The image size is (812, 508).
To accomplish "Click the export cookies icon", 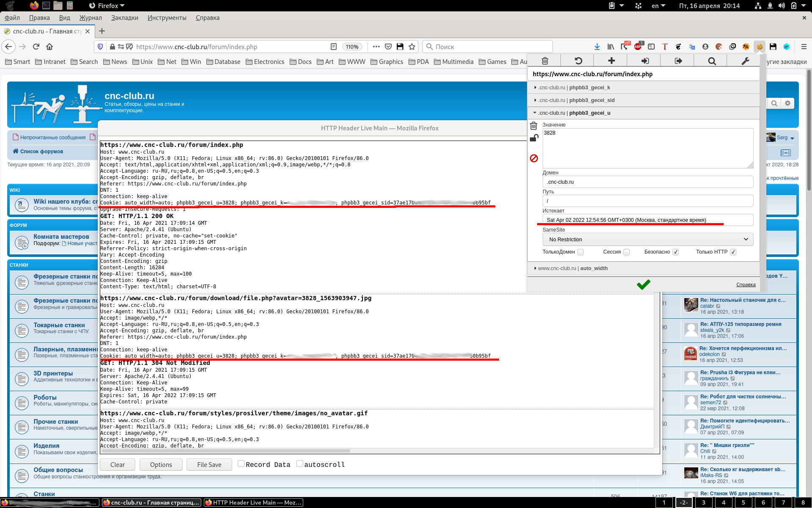I will tap(678, 61).
